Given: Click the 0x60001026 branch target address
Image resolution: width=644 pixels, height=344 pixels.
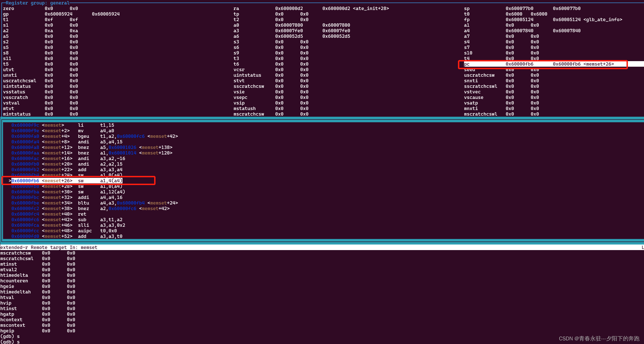Looking at the screenshot, I should click(x=122, y=148).
